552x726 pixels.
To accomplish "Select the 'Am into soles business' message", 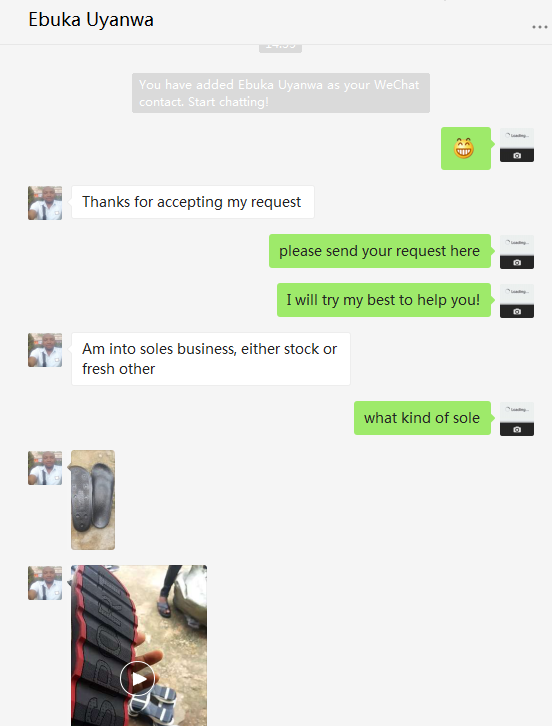I will coord(211,359).
